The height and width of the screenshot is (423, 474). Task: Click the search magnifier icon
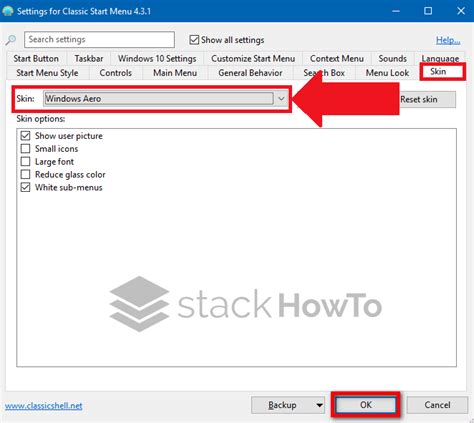pos(11,40)
